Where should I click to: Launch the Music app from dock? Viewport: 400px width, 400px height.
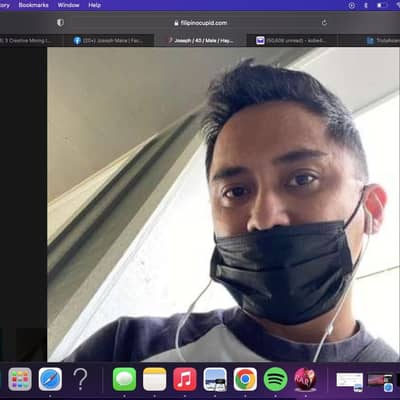(185, 379)
